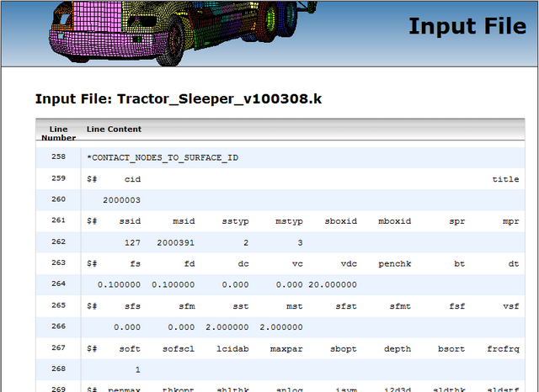The image size is (539, 392).
Task: Click the "Line Content" column header
Action: [114, 130]
